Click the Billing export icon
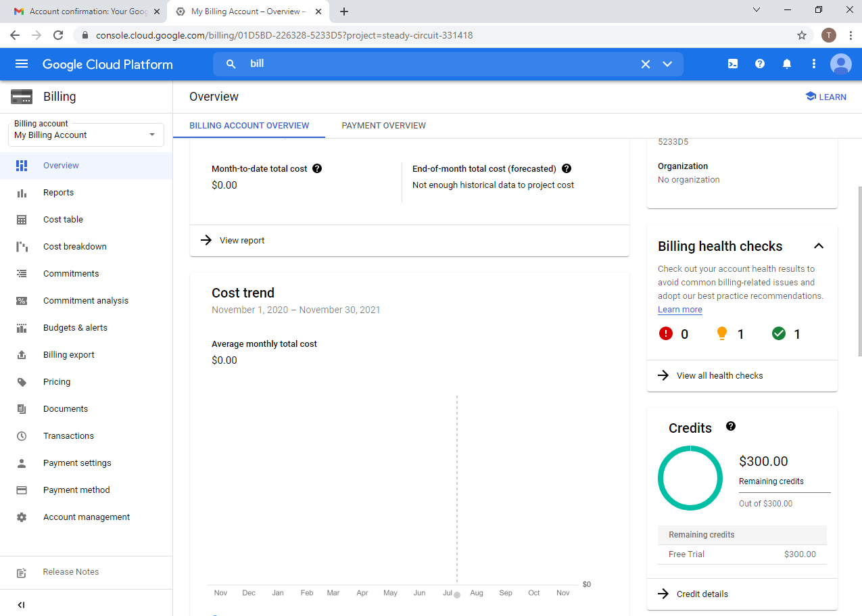The width and height of the screenshot is (862, 616). [x=22, y=355]
